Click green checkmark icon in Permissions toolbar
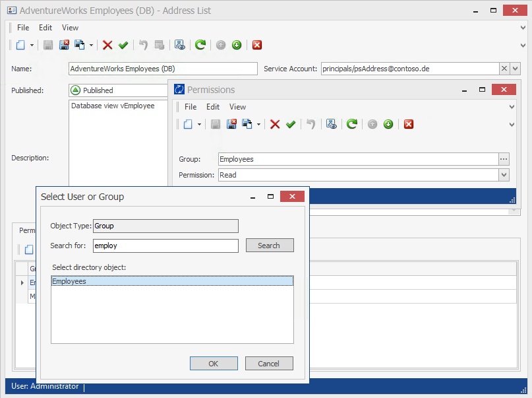The width and height of the screenshot is (532, 398). coord(291,124)
